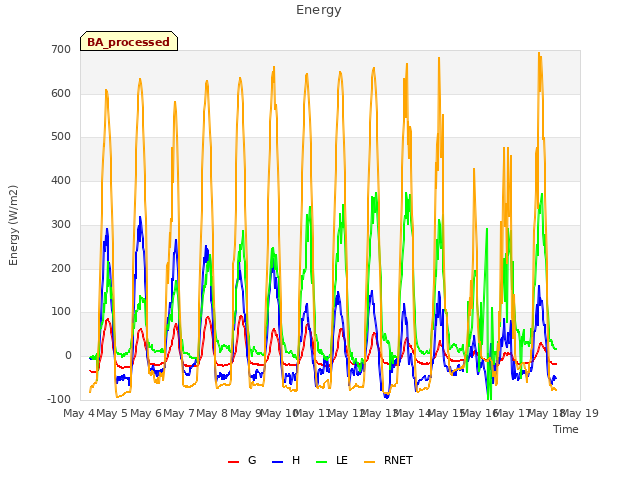This screenshot has height=480, width=640.
Task: Click the green LE legend color swatch
Action: (x=322, y=462)
